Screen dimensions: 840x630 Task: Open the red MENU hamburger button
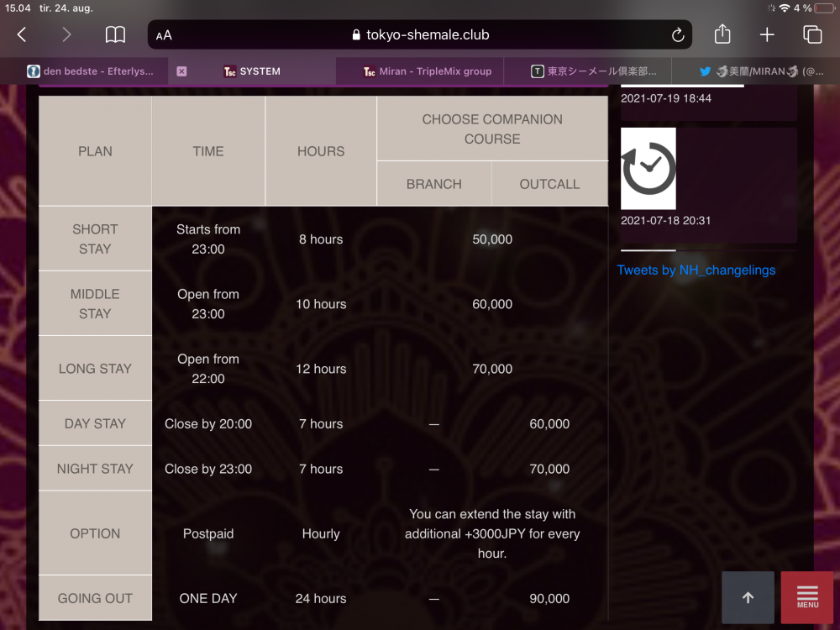[x=807, y=597]
